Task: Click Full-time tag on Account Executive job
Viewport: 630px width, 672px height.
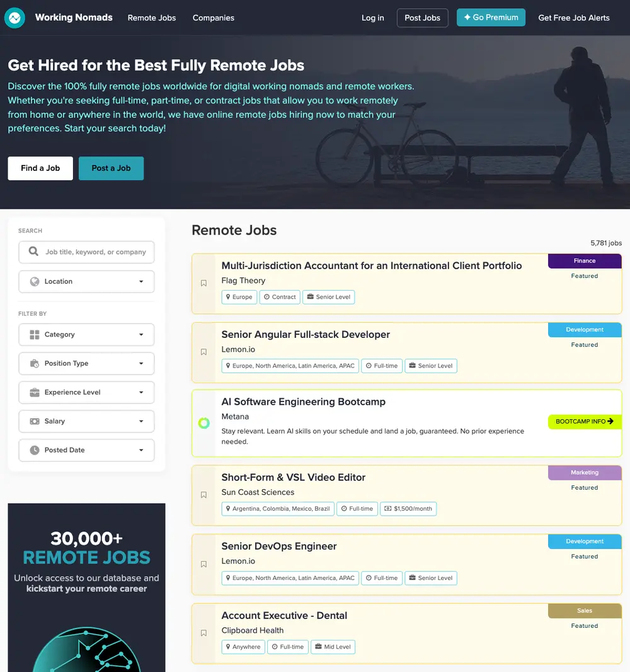Action: coord(288,647)
